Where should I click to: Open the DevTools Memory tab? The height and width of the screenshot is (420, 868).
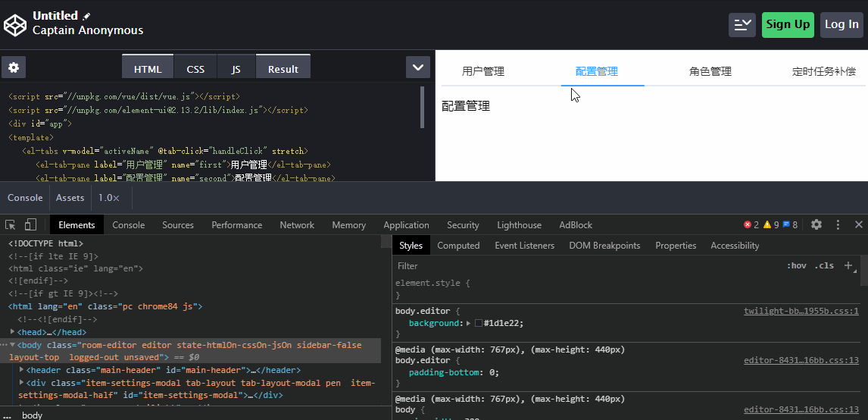point(348,224)
